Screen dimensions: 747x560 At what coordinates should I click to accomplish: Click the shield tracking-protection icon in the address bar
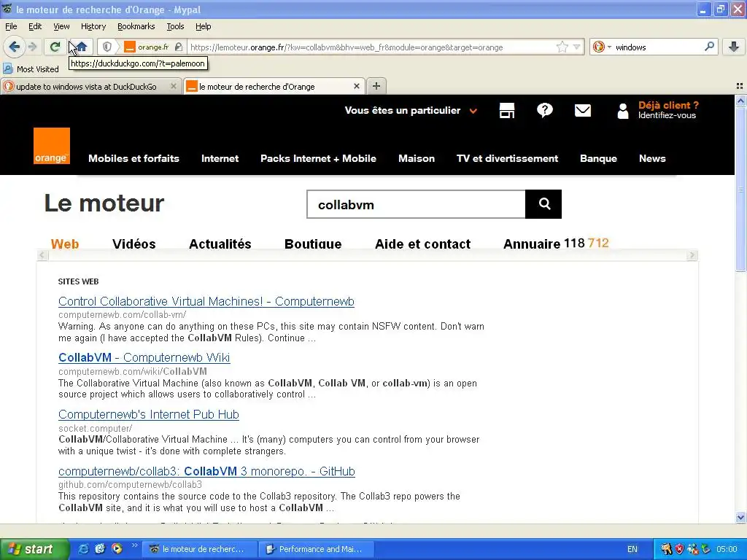107,47
